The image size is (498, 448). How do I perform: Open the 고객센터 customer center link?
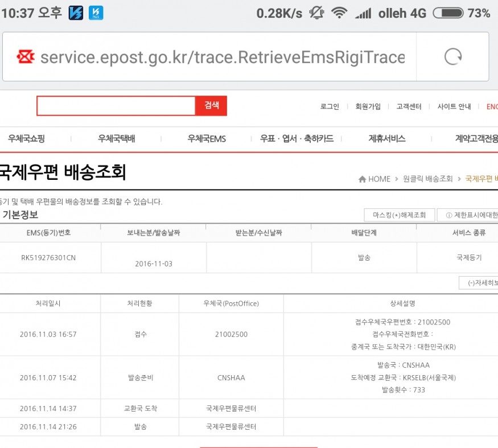(409, 106)
